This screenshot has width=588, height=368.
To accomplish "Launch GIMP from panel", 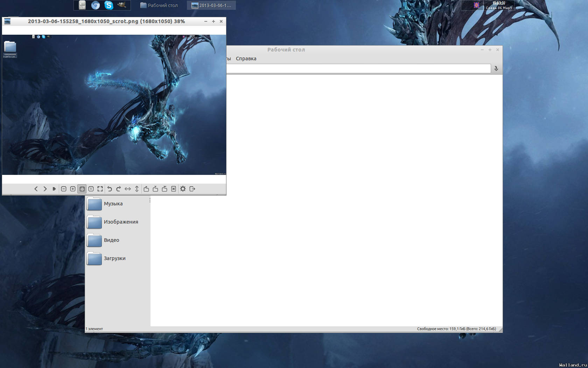I will pyautogui.click(x=122, y=5).
